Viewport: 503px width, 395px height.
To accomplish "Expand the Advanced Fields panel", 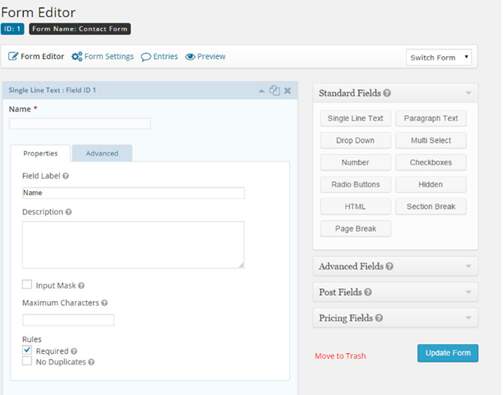I will 395,266.
